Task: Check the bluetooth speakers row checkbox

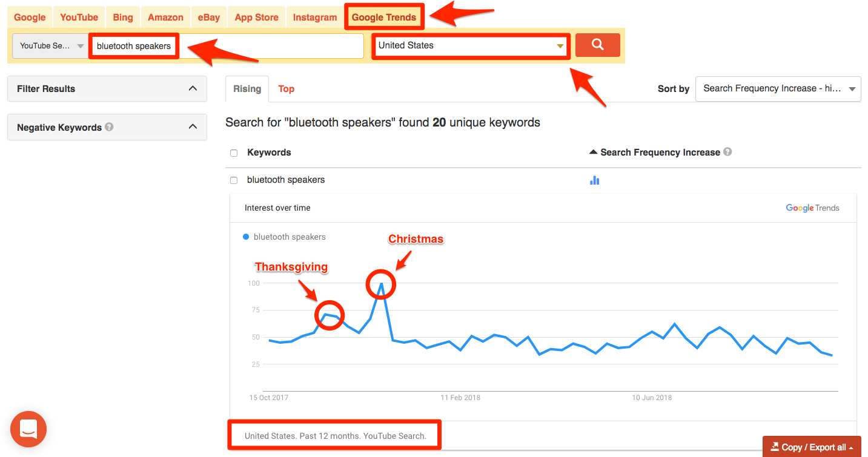Action: 234,180
